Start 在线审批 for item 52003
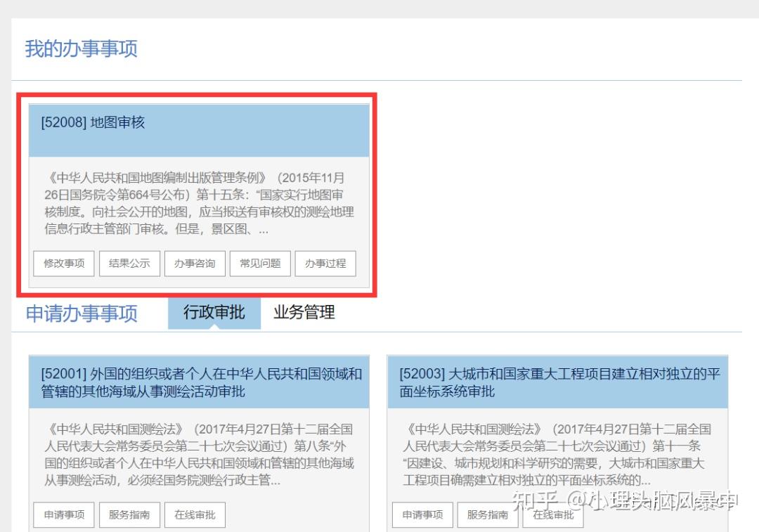This screenshot has height=532, width=759. pyautogui.click(x=552, y=514)
